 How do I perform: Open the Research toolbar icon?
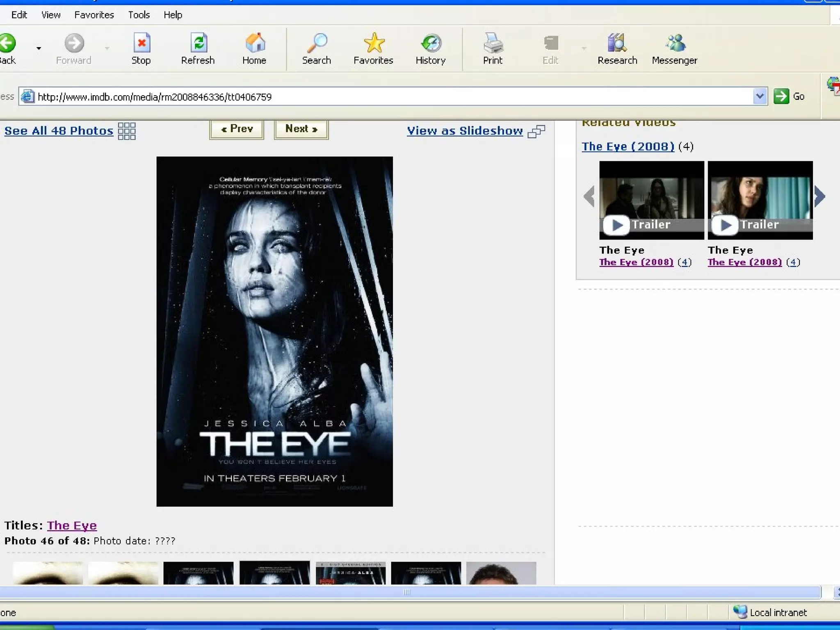tap(617, 43)
